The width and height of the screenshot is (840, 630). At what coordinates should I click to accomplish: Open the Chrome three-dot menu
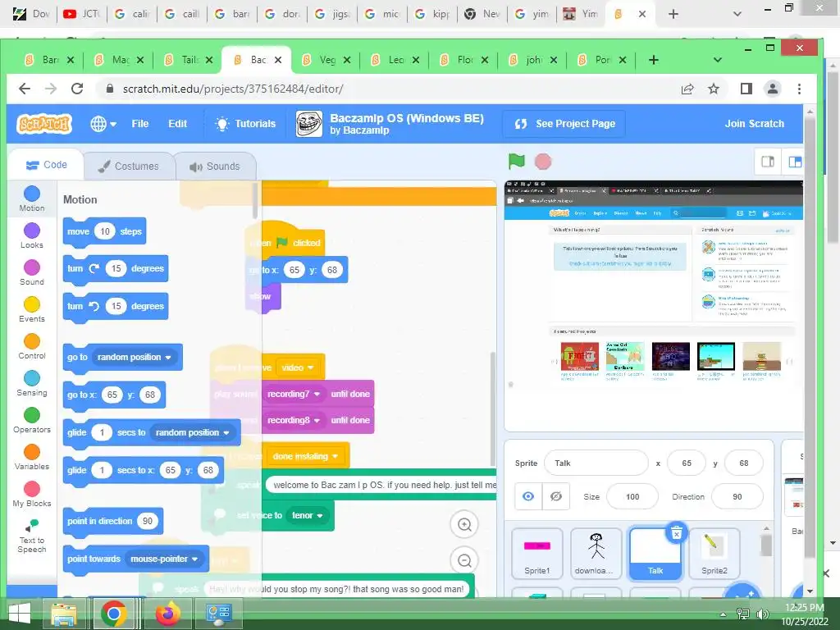[x=799, y=89]
